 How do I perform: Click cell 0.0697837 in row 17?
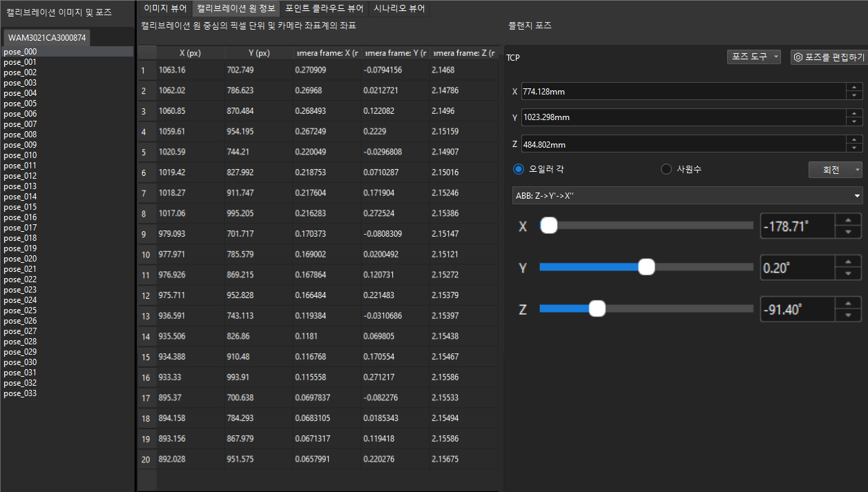[327, 398]
